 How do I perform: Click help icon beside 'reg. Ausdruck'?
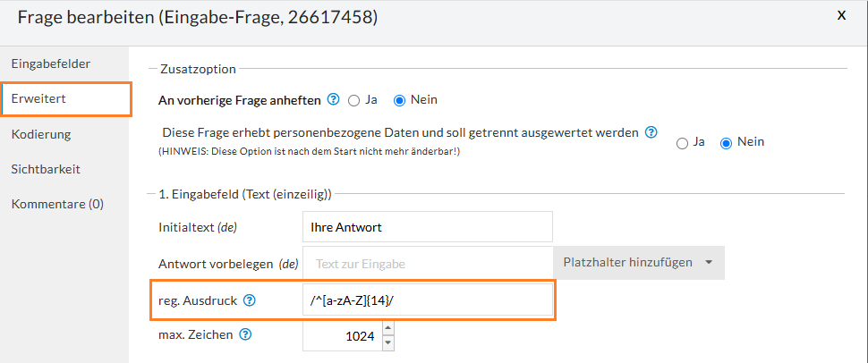(x=250, y=300)
